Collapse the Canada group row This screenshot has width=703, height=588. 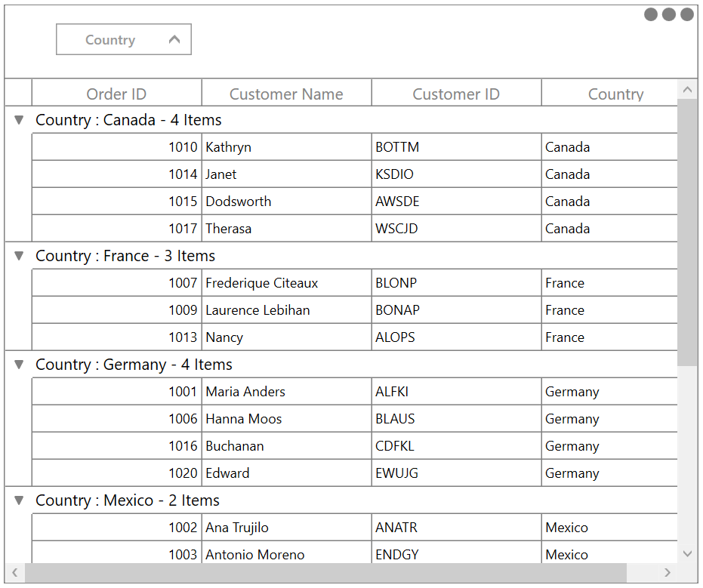click(17, 119)
